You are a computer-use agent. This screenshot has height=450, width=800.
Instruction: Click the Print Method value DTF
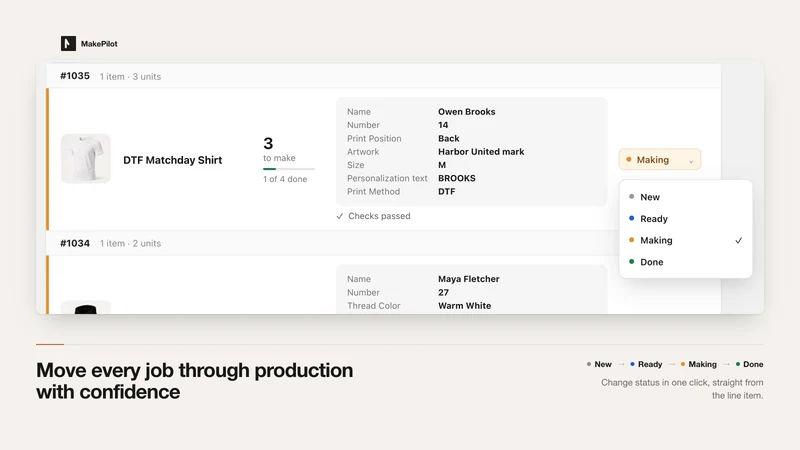click(446, 191)
